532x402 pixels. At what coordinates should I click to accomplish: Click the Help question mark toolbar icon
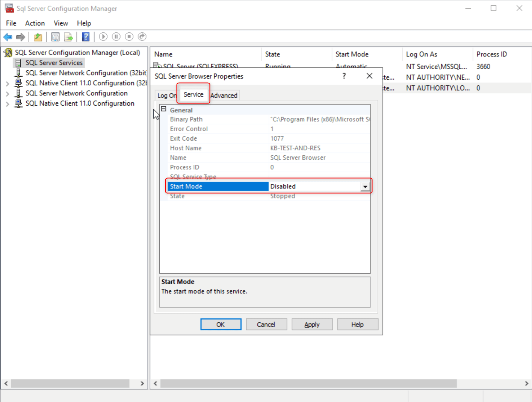tap(86, 36)
